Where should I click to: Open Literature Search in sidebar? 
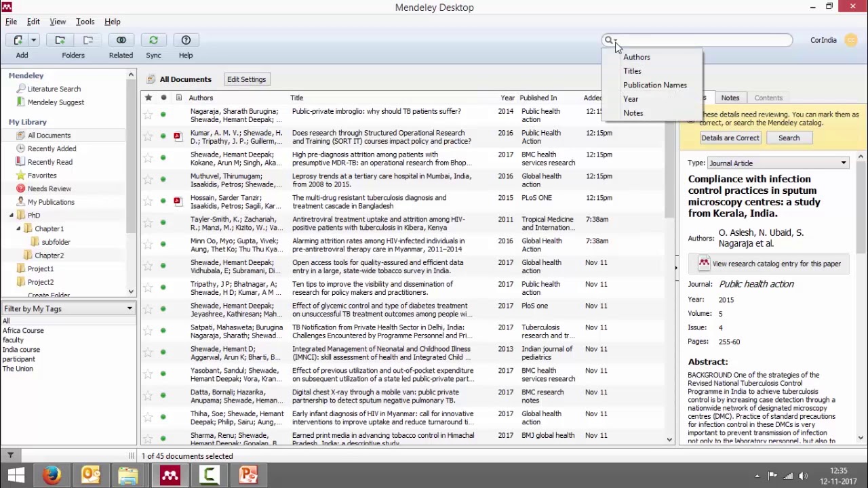[54, 89]
